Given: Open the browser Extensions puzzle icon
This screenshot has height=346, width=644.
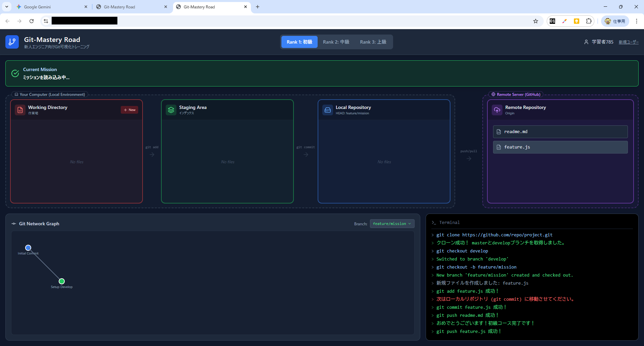Looking at the screenshot, I should pyautogui.click(x=589, y=21).
